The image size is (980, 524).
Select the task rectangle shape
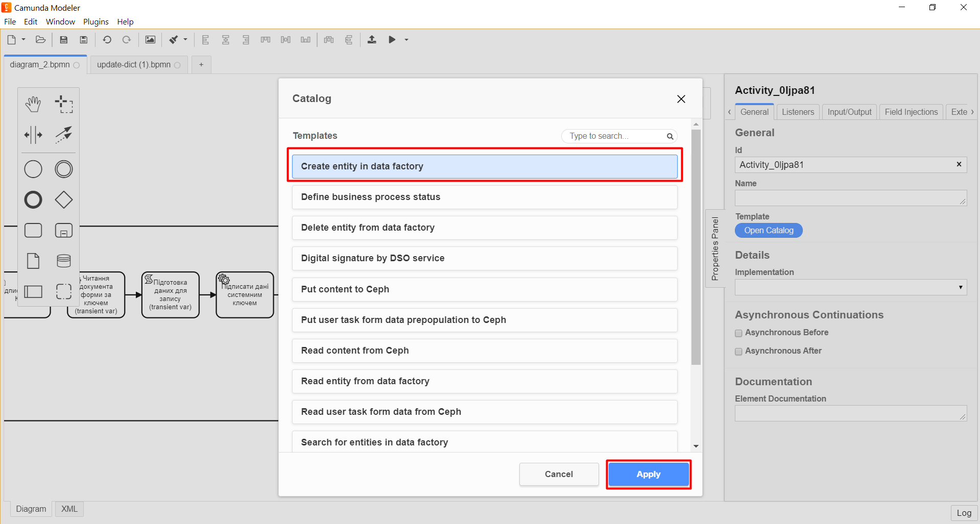33,230
